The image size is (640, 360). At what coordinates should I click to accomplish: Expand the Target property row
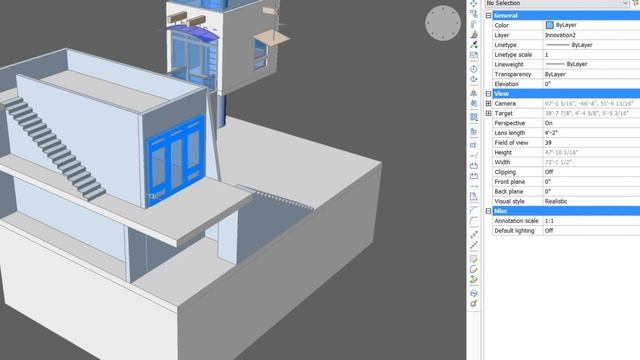pyautogui.click(x=488, y=113)
